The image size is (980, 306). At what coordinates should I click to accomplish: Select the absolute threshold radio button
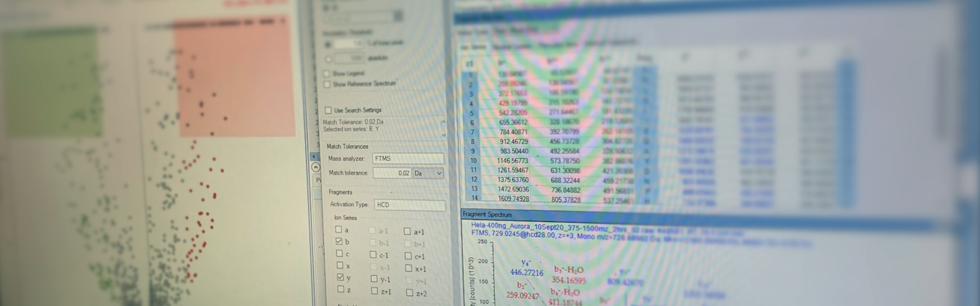pos(328,59)
